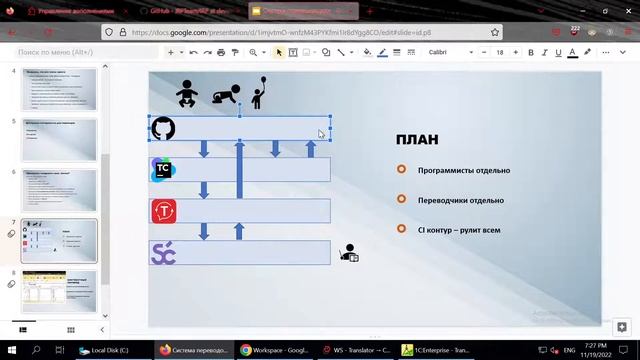Select the person at desk icon
The width and height of the screenshot is (640, 360).
[x=349, y=253]
